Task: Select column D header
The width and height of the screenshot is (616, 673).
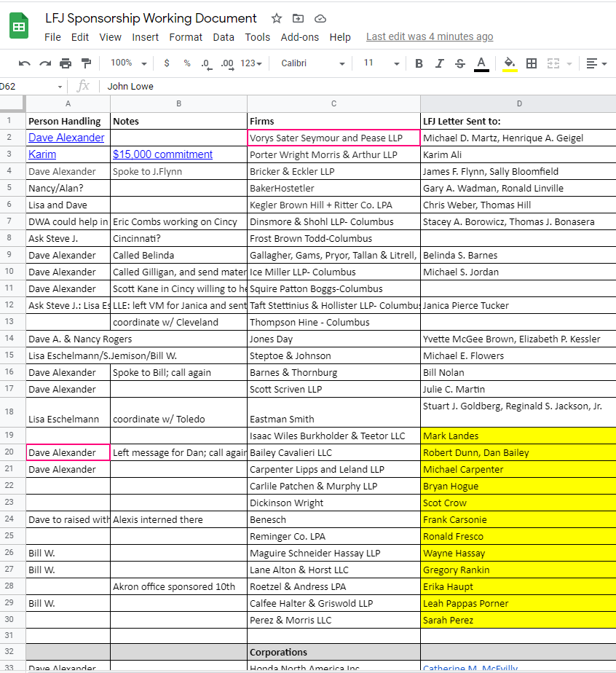Action: pyautogui.click(x=518, y=103)
